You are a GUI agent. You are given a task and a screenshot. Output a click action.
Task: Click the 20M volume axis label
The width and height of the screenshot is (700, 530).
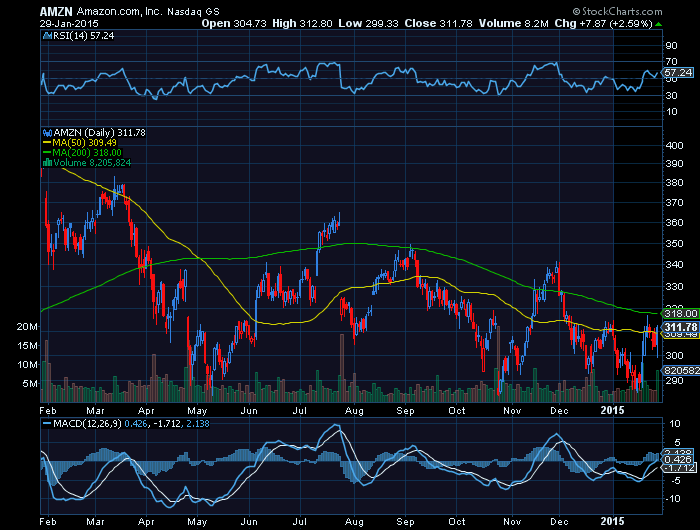[27, 327]
